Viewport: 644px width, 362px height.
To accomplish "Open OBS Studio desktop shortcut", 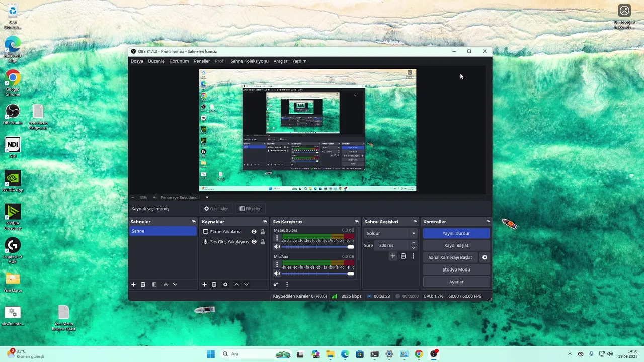I will 13,115.
